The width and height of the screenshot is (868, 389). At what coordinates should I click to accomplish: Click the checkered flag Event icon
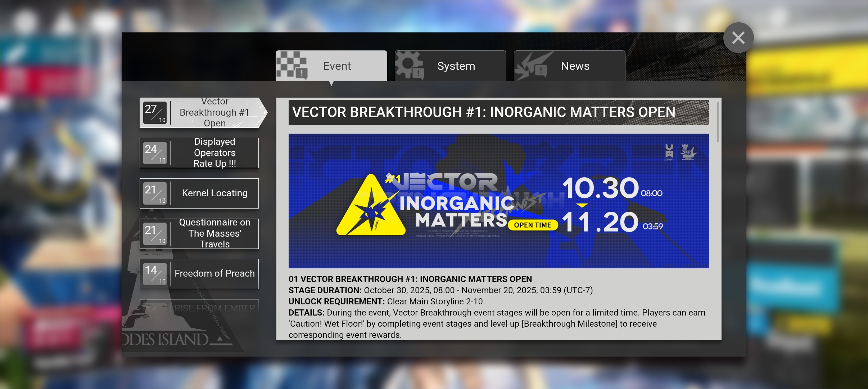pos(292,65)
